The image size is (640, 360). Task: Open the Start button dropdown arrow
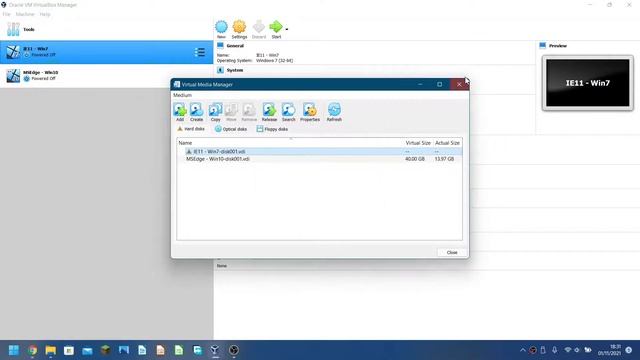point(287,29)
